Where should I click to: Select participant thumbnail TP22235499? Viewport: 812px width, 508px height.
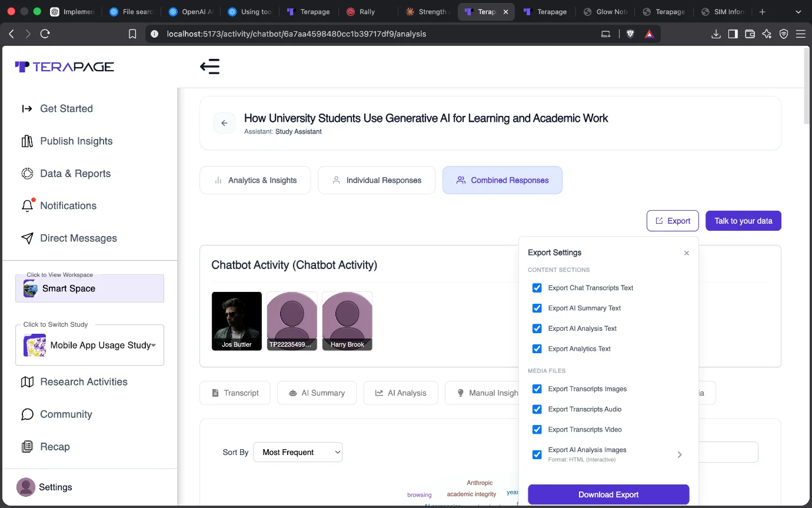(292, 321)
